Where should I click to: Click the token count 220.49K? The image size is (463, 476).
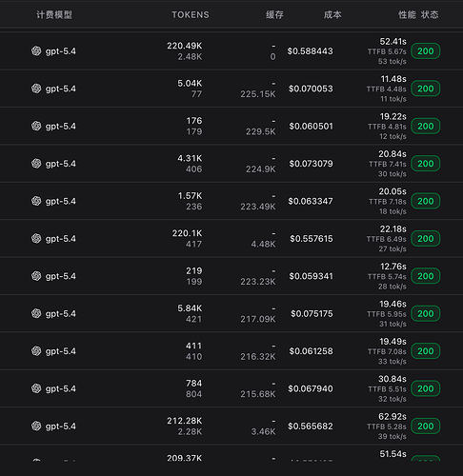(x=185, y=46)
